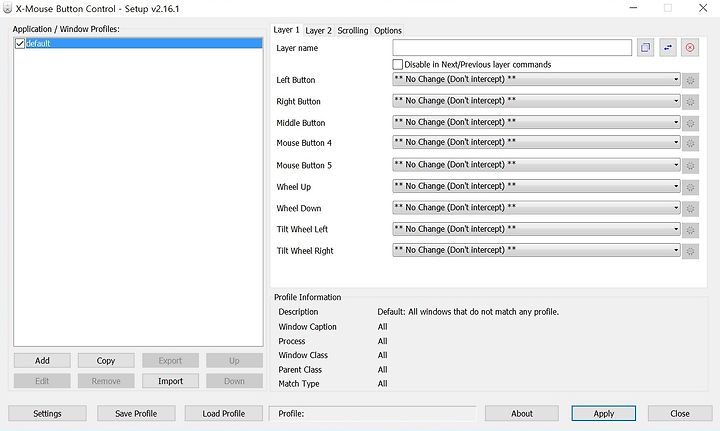720x431 pixels.
Task: Click the X-Mouse Button Control title icon
Action: 7,8
